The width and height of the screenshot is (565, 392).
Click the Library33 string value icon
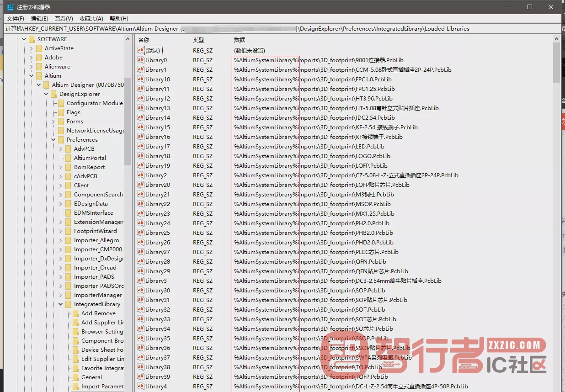141,319
